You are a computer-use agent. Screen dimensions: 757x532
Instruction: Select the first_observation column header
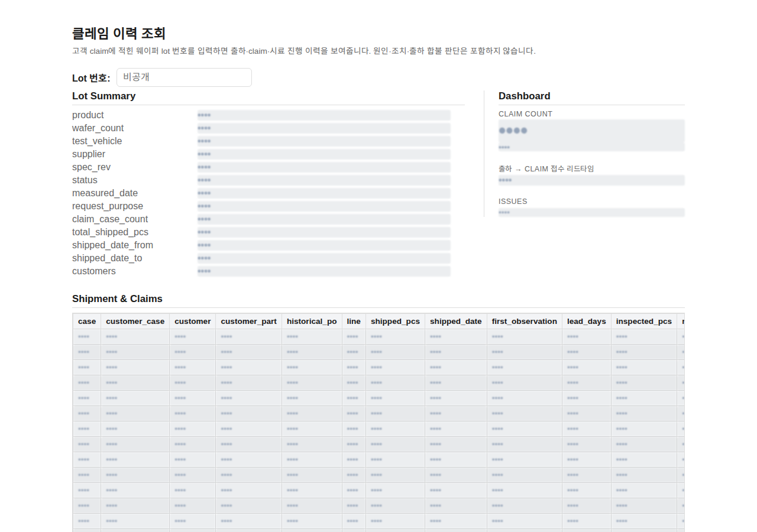tap(525, 322)
